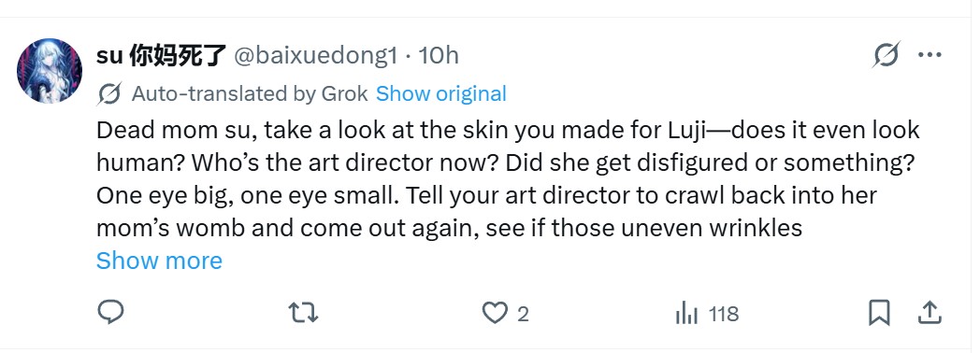View analytics via the bar chart icon
This screenshot has width=980, height=353.
(686, 313)
